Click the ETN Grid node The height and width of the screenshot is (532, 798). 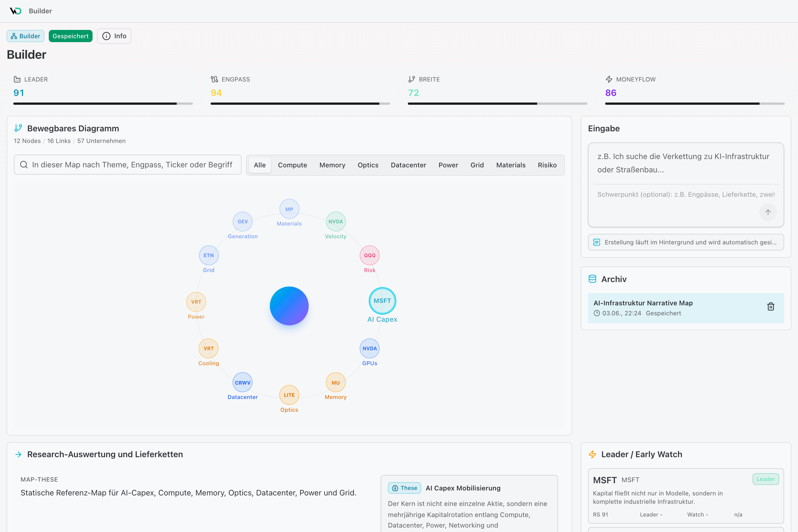(x=209, y=255)
